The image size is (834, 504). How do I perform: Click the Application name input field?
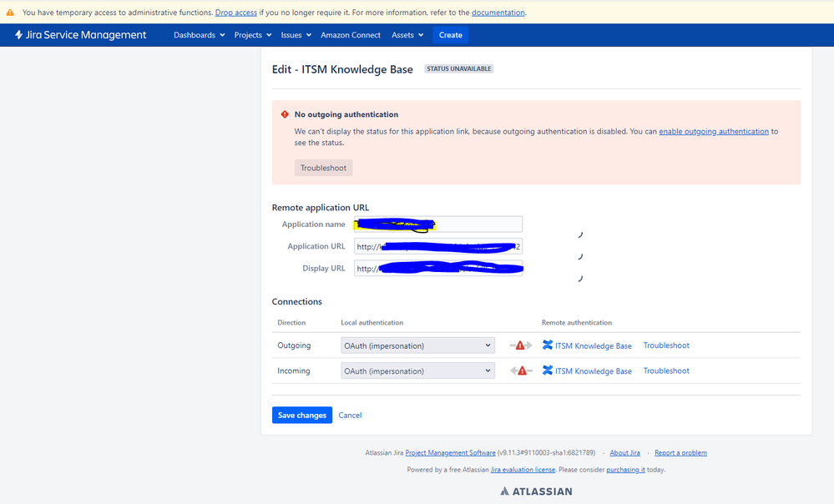point(438,224)
